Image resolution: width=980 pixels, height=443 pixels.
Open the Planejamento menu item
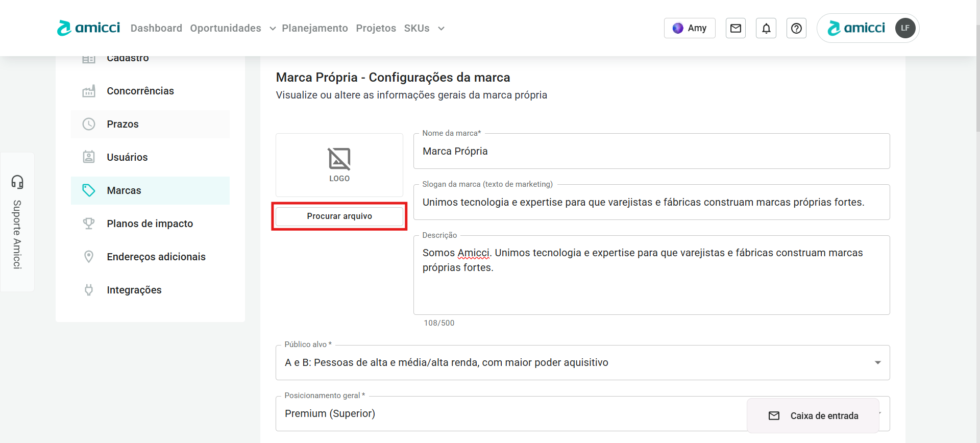pyautogui.click(x=314, y=28)
